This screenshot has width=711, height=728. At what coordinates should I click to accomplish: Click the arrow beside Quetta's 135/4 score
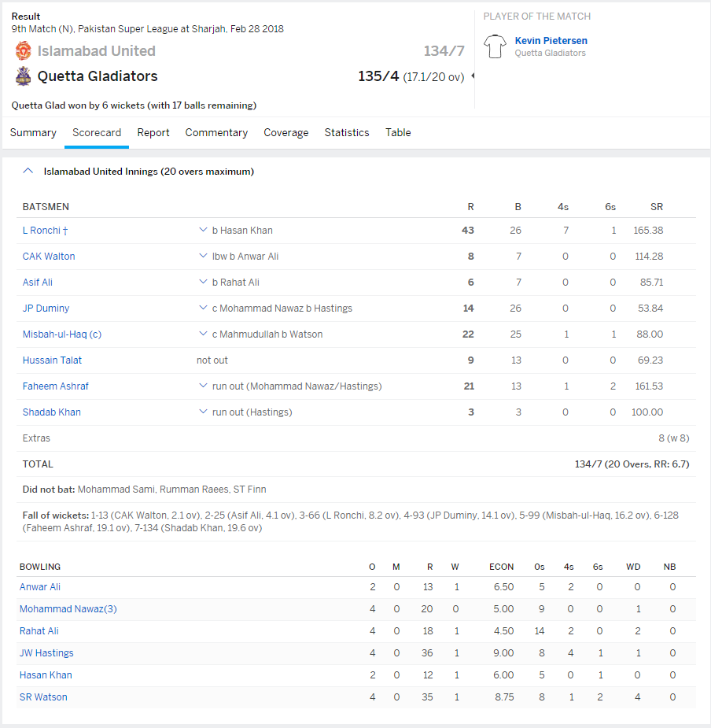click(x=472, y=77)
